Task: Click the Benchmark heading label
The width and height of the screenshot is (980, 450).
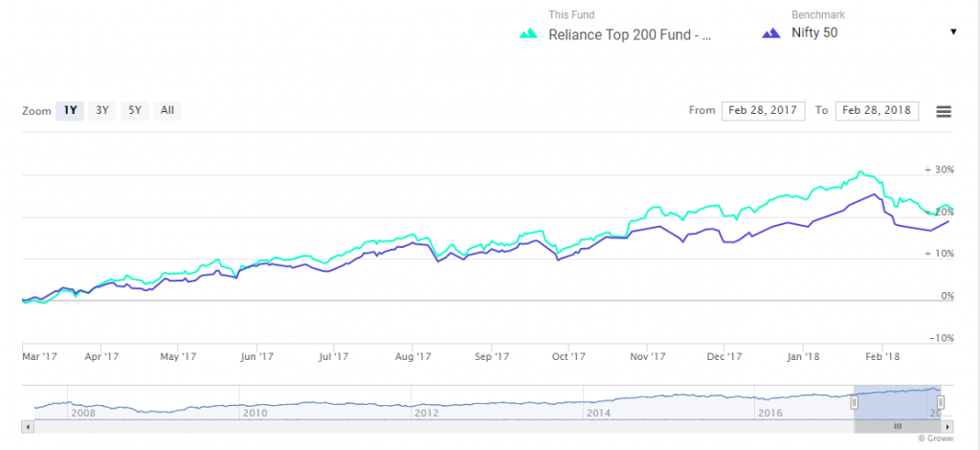Action: click(818, 15)
